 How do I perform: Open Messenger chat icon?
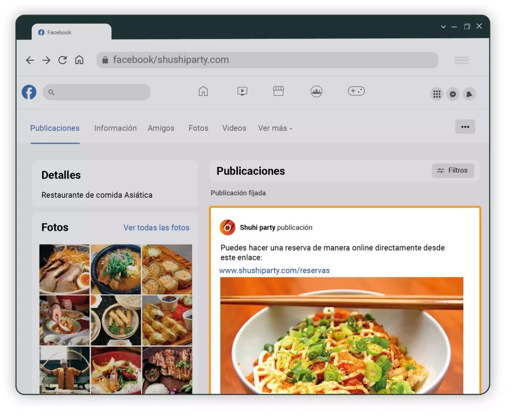[453, 94]
